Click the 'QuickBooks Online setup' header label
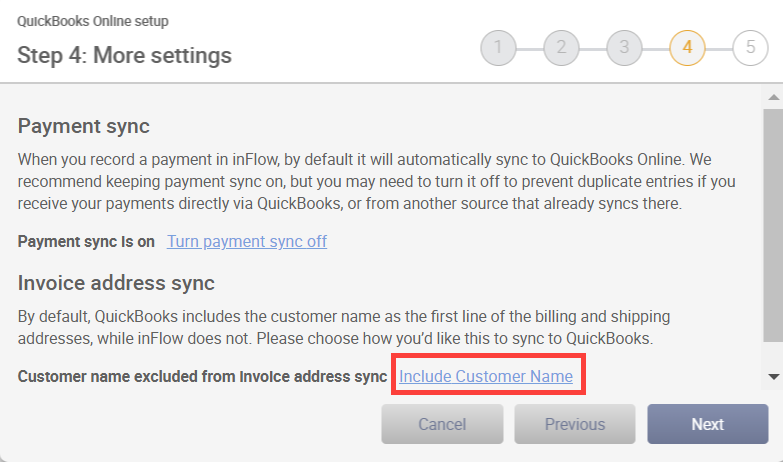The height and width of the screenshot is (462, 783). pyautogui.click(x=93, y=21)
